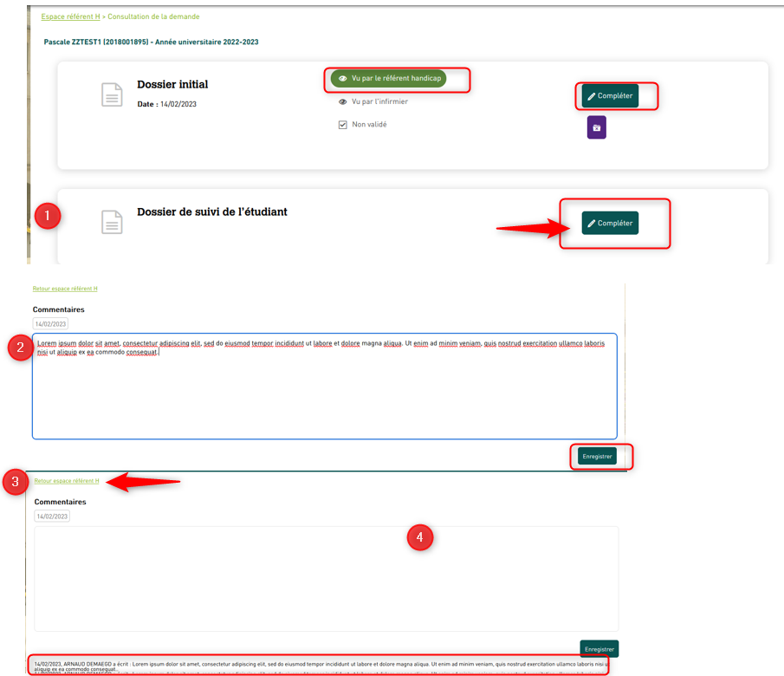The width and height of the screenshot is (784, 676).
Task: Follow the Retour espace référent H link near marker 3
Action: (67, 481)
